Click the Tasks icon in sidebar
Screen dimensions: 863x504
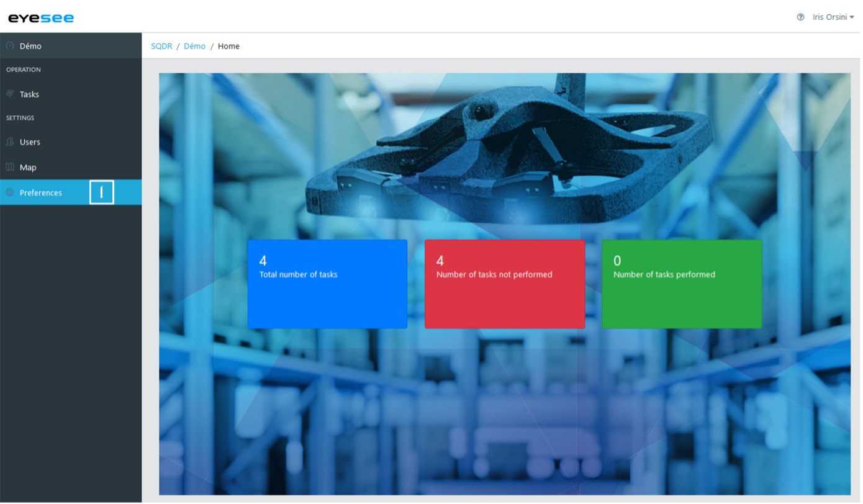point(10,94)
